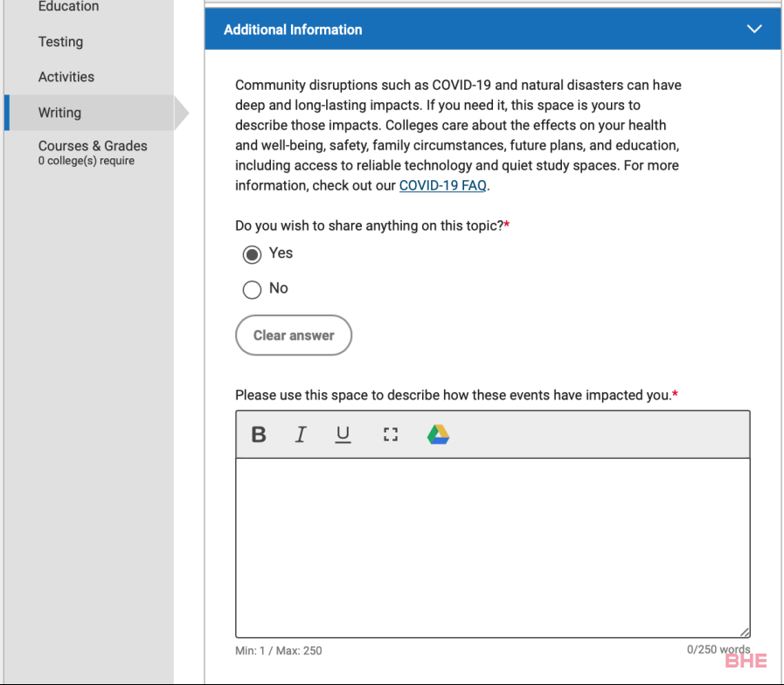Click the Clear answer button

[x=294, y=335]
